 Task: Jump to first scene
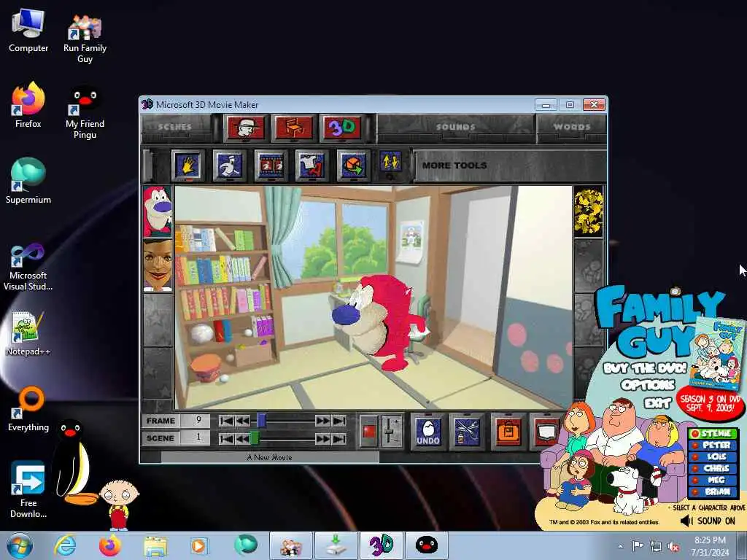point(226,438)
